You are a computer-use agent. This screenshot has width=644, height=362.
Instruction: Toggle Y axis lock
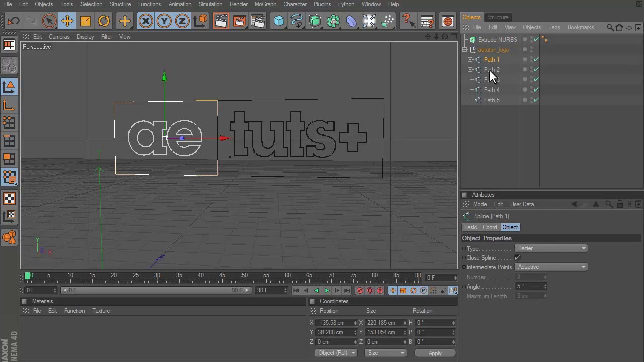(x=164, y=21)
